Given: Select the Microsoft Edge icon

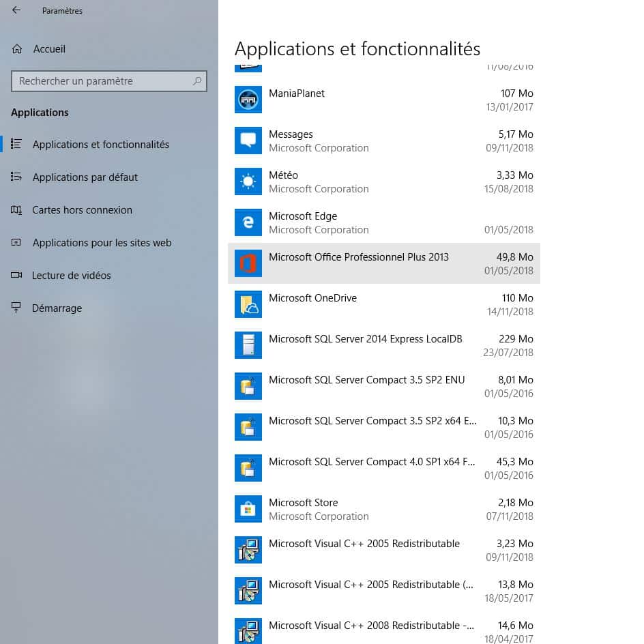Looking at the screenshot, I should (x=248, y=222).
